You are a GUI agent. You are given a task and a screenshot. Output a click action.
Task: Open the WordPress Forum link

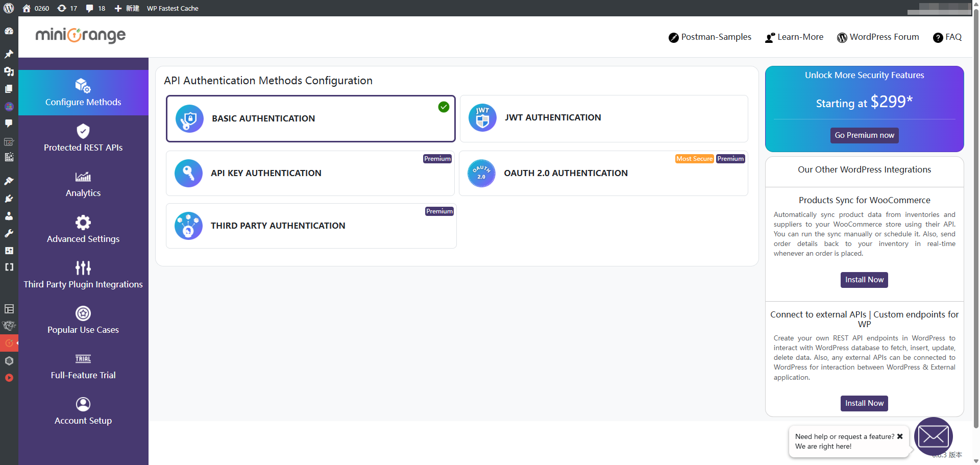(878, 37)
